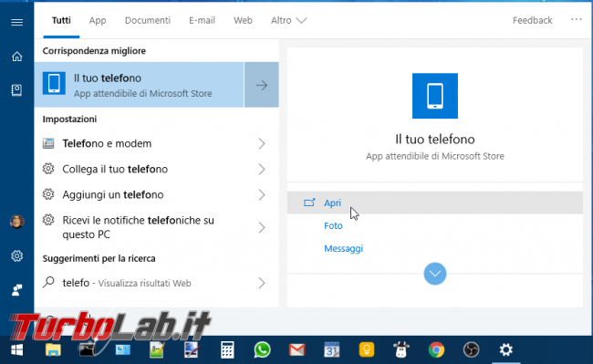
Task: Switch to the Tutti tab
Action: pos(61,20)
